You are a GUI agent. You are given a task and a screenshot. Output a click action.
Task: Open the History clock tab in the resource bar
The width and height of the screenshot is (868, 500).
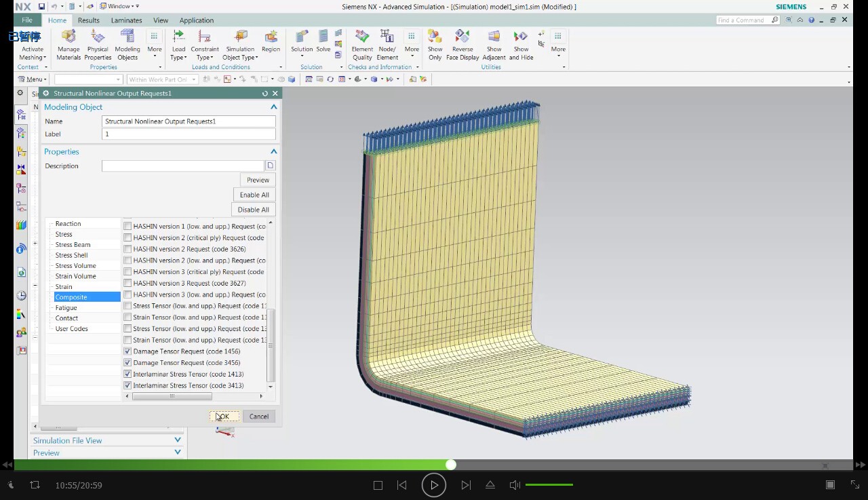coord(21,295)
